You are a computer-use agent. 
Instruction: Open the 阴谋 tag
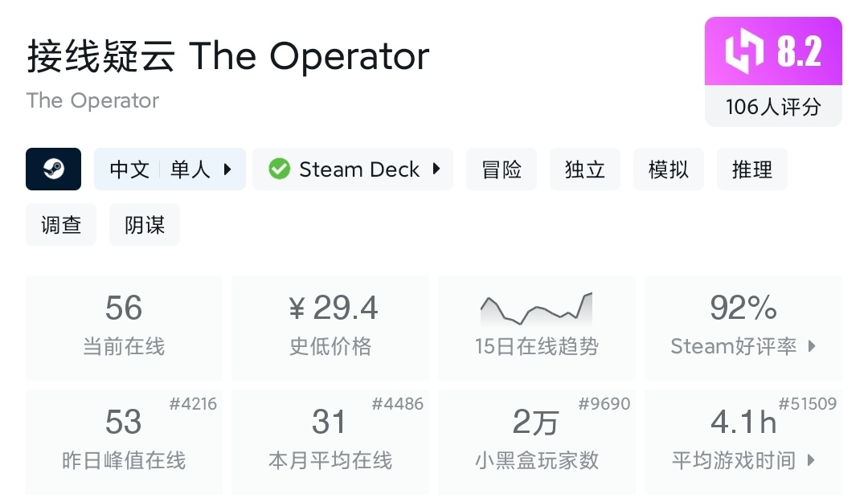pos(145,225)
